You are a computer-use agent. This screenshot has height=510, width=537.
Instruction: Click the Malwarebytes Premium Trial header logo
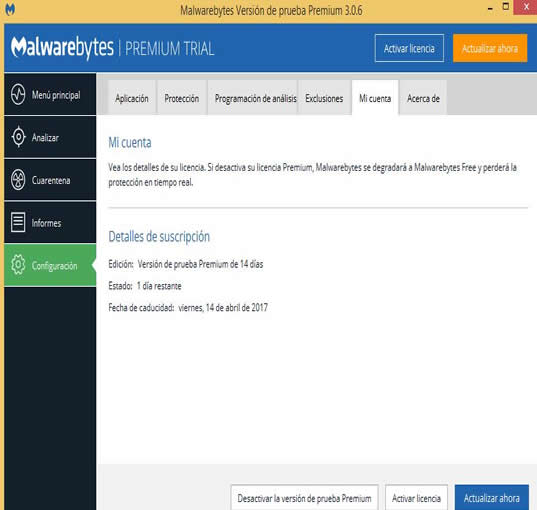[x=113, y=48]
